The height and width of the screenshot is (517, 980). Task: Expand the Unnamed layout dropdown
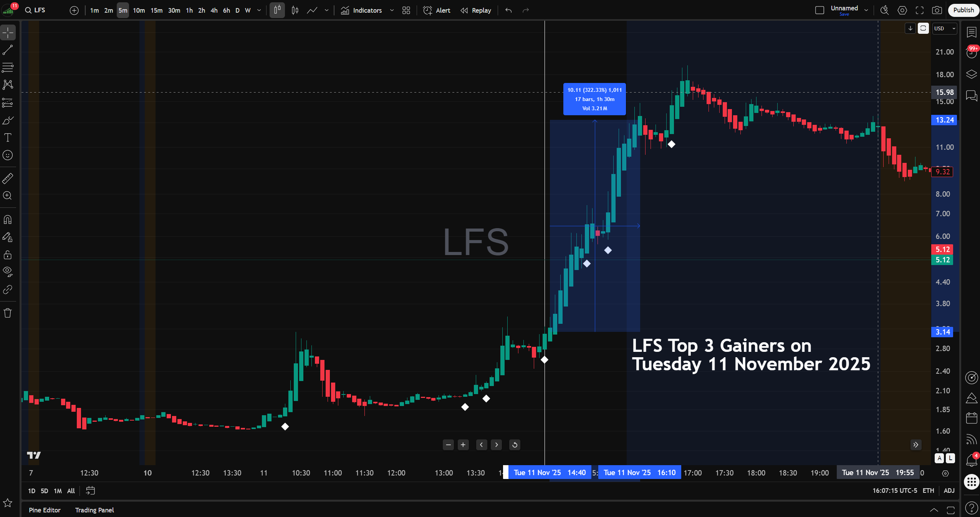click(x=866, y=9)
